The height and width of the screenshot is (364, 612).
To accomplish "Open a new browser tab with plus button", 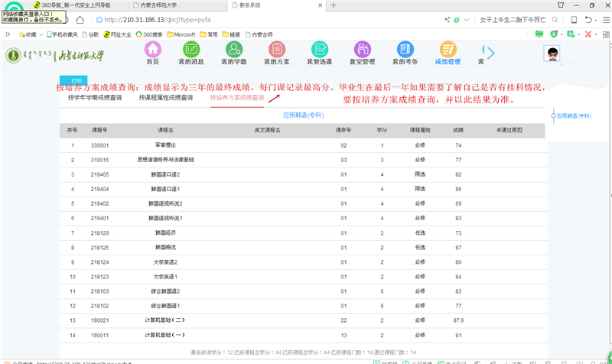I will pyautogui.click(x=334, y=5).
